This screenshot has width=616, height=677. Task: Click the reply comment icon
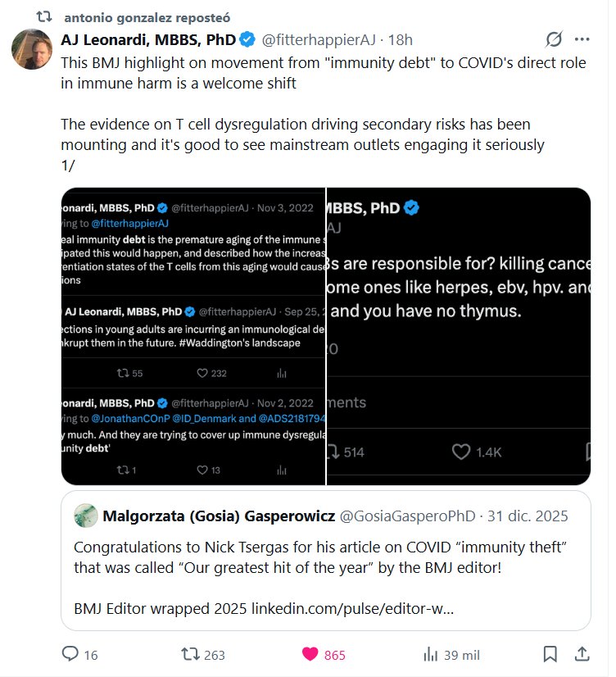pos(70,654)
